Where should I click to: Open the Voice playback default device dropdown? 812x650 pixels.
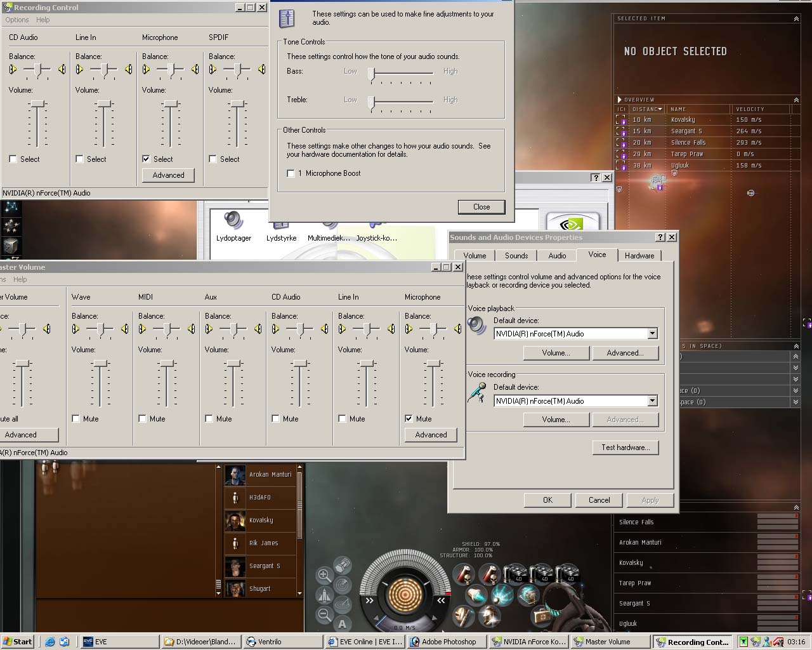click(652, 334)
